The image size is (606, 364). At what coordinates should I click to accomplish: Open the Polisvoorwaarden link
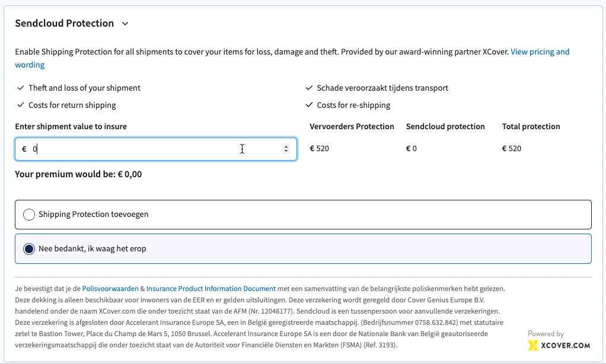coord(110,289)
